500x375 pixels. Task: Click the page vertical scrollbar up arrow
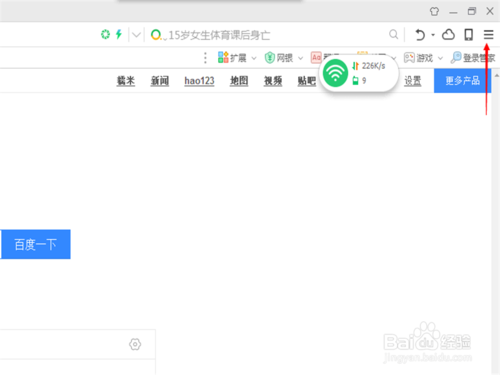pyautogui.click(x=497, y=76)
